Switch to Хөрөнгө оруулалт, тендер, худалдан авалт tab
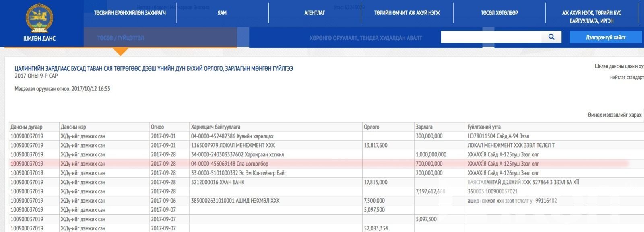 [x=365, y=38]
